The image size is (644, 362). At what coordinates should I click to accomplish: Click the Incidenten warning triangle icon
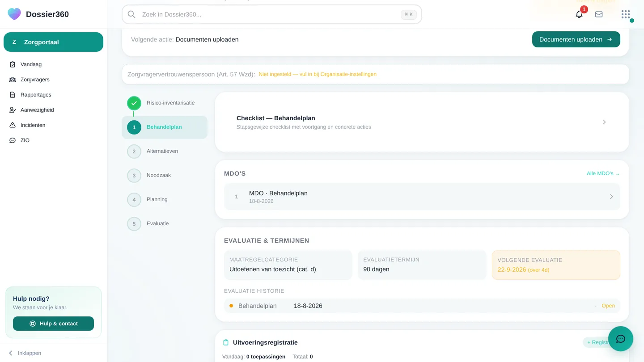pos(13,125)
